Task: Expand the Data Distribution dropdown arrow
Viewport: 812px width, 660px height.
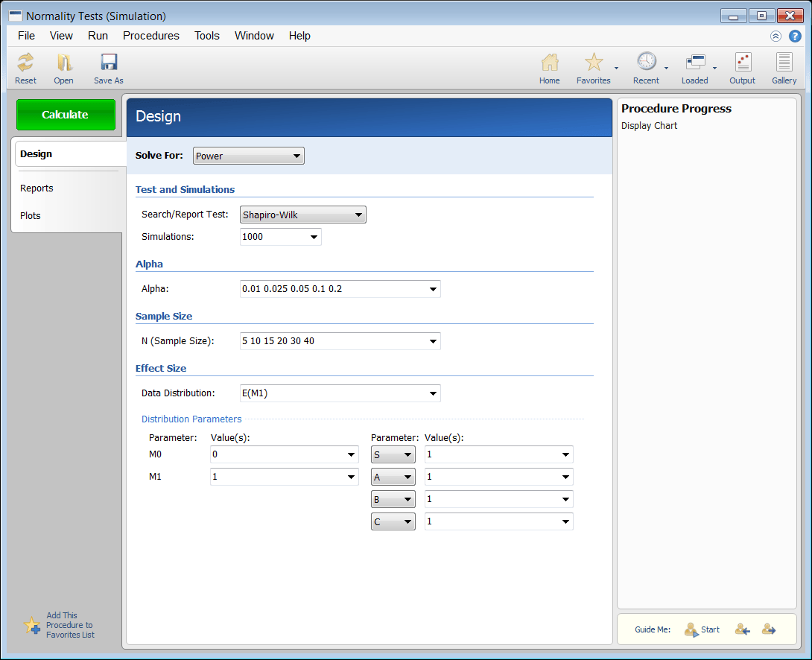Action: click(x=433, y=394)
